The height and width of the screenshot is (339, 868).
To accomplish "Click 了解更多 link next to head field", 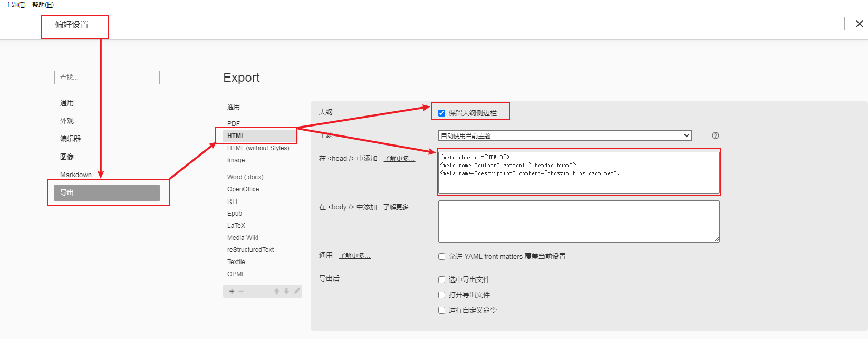I will coord(399,159).
